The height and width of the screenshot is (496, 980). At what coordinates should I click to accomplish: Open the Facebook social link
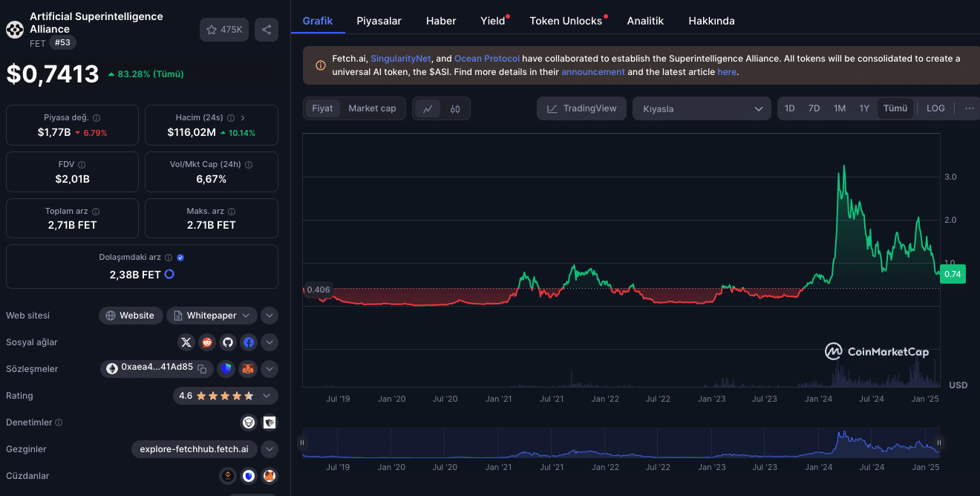[249, 342]
